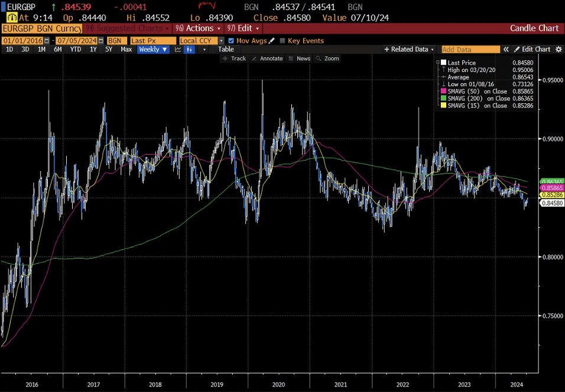
Task: Select the candle chart type icon
Action: (x=189, y=50)
